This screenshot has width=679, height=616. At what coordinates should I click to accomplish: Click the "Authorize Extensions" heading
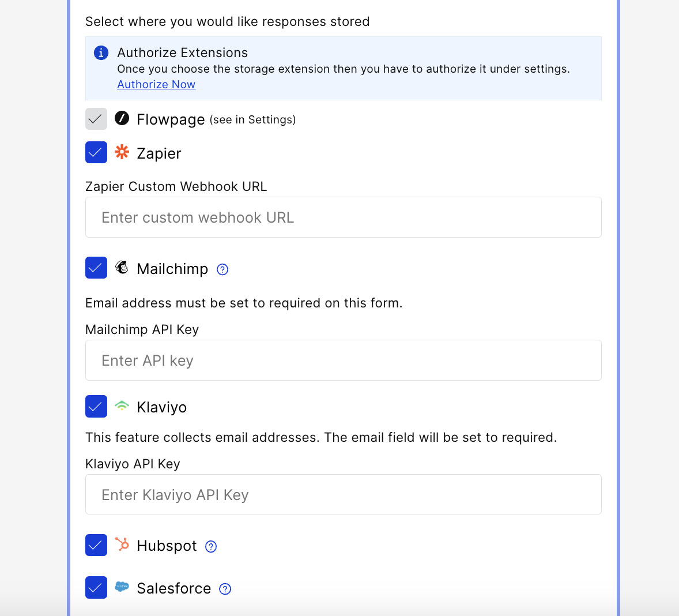point(182,52)
